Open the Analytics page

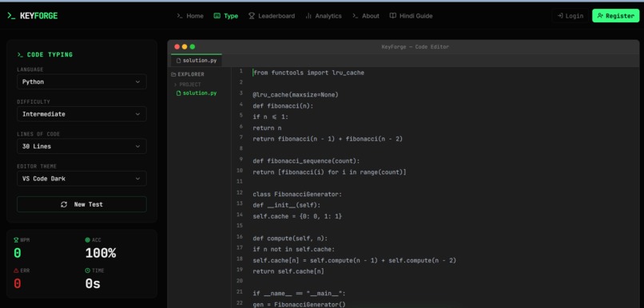click(324, 16)
